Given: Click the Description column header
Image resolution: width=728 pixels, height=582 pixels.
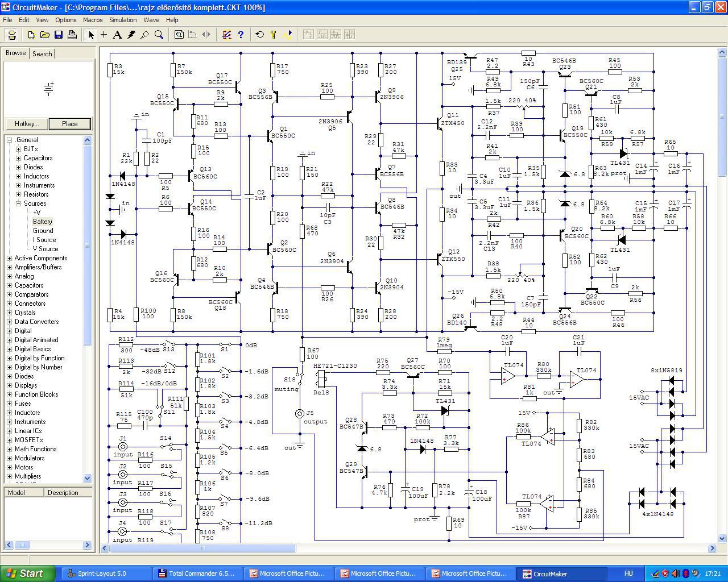Looking at the screenshot, I should 68,493.
